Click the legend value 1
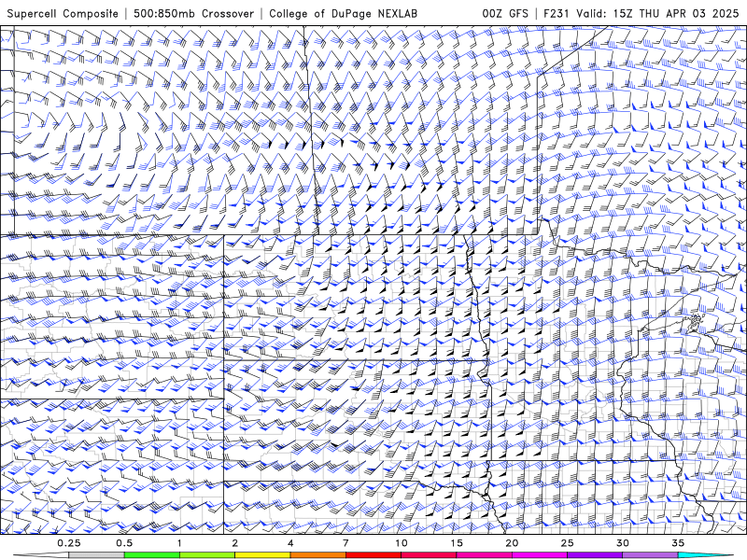 tap(179, 543)
